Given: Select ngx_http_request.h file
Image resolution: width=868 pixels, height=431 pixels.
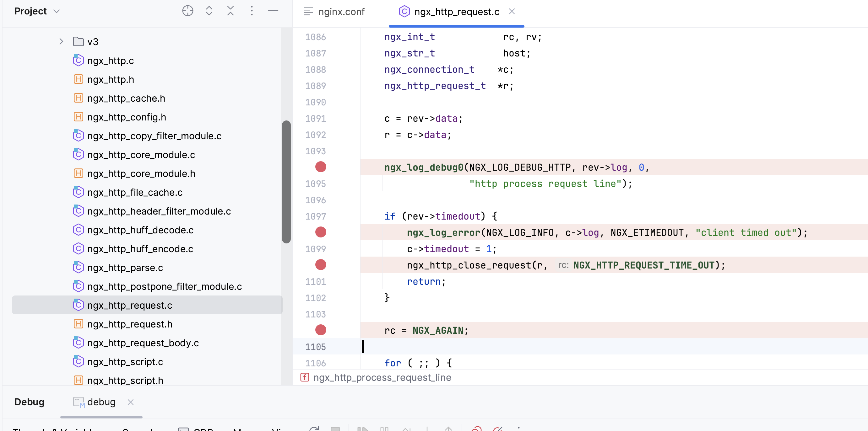Looking at the screenshot, I should (x=130, y=324).
